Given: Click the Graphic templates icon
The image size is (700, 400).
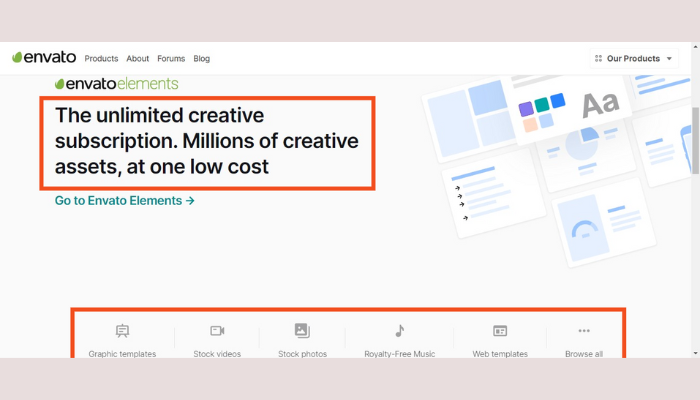Looking at the screenshot, I should [122, 331].
